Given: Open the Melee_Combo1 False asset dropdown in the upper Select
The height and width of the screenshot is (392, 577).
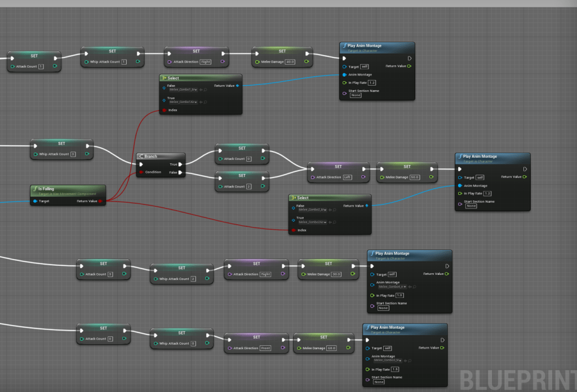Looking at the screenshot, I should tap(183, 90).
